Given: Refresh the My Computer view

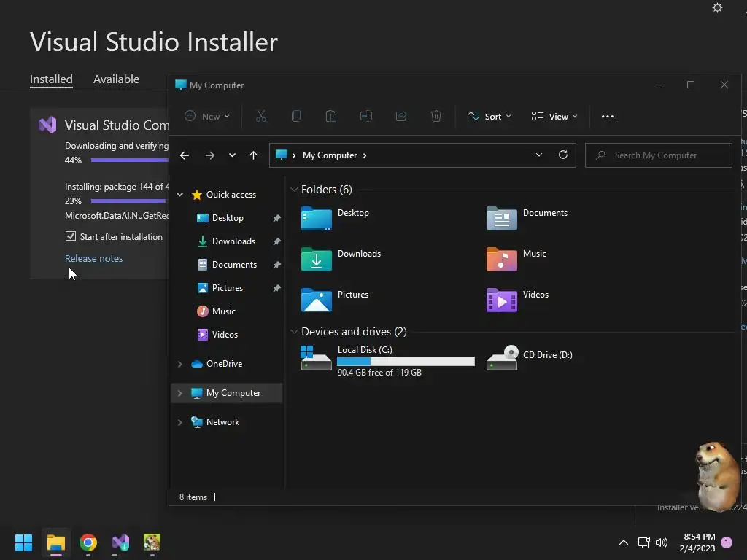Looking at the screenshot, I should pos(563,155).
